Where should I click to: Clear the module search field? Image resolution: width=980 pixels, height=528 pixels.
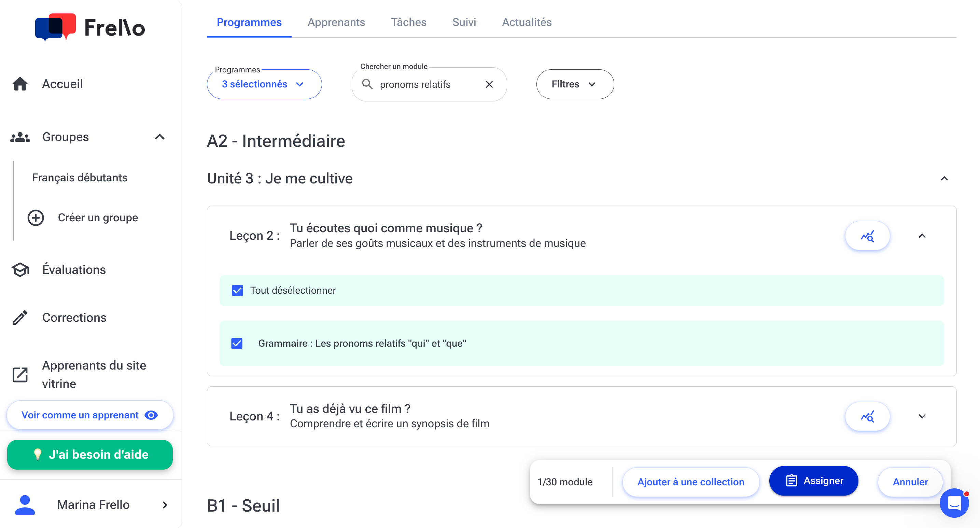pyautogui.click(x=489, y=84)
